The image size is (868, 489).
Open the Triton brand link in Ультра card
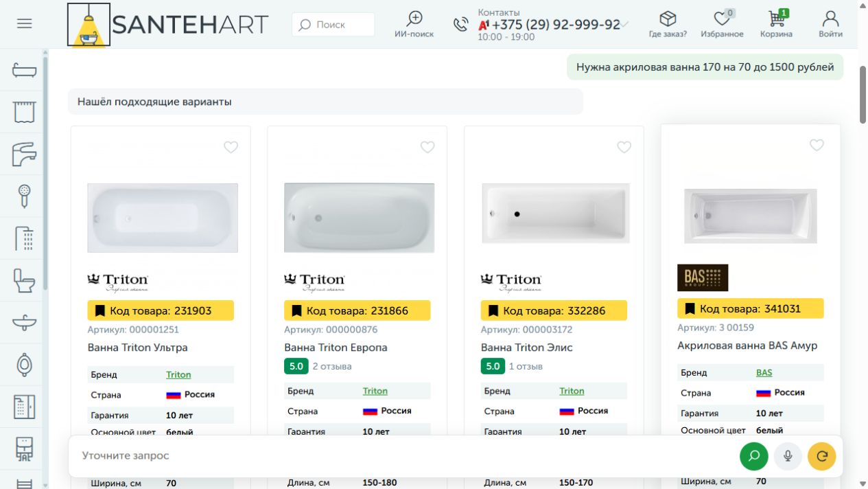(x=178, y=375)
